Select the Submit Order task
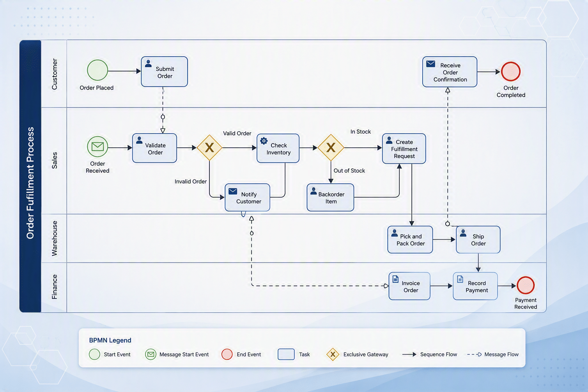 point(164,72)
